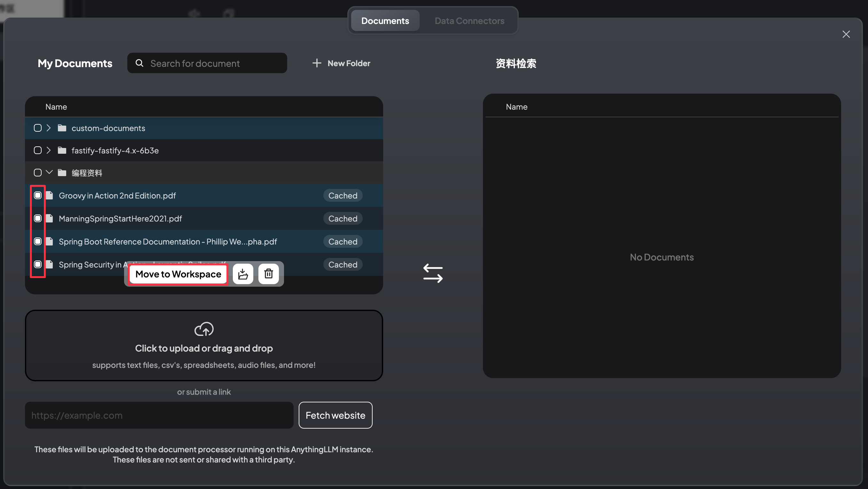Image resolution: width=868 pixels, height=489 pixels.
Task: Click the fastify-fastify-4.x-6b3e folder icon
Action: coord(62,150)
